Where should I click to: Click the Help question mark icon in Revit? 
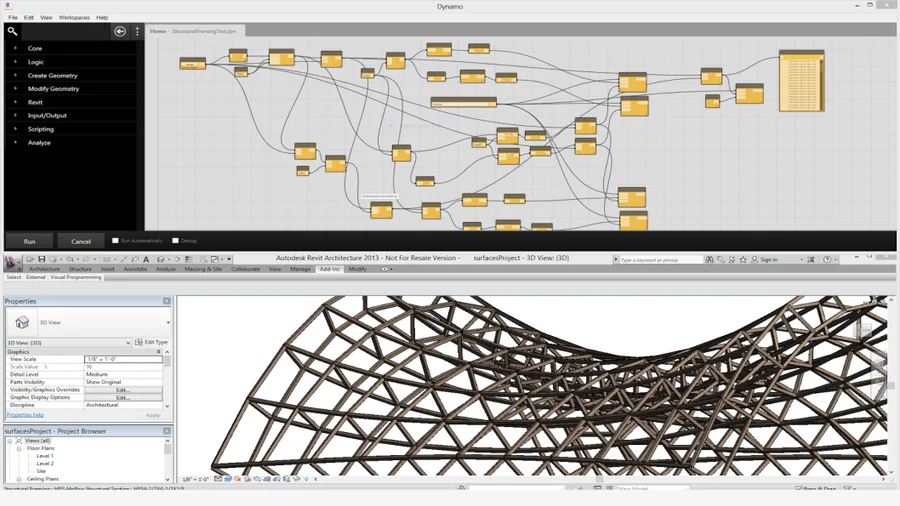(827, 260)
